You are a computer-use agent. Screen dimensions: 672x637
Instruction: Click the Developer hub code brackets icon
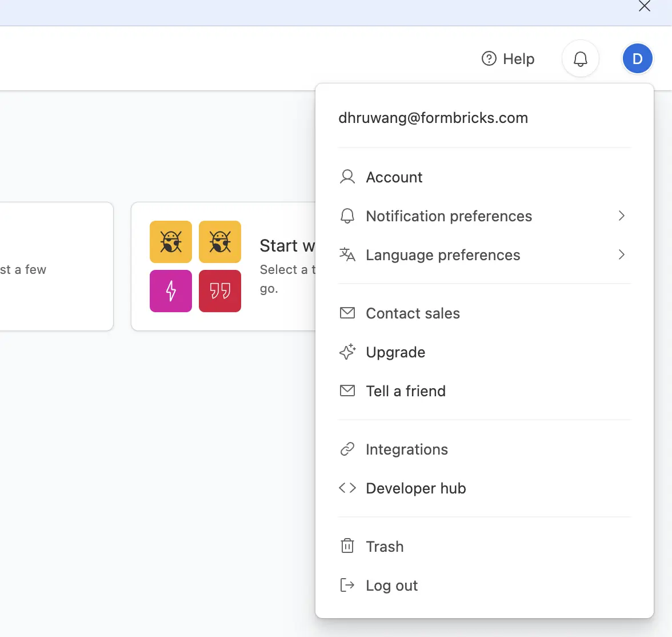pos(347,488)
